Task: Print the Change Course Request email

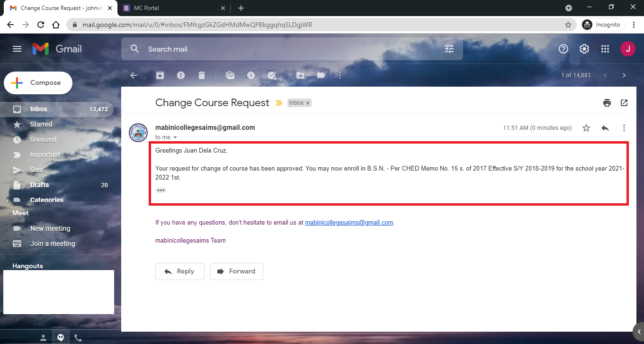Action: tap(607, 103)
